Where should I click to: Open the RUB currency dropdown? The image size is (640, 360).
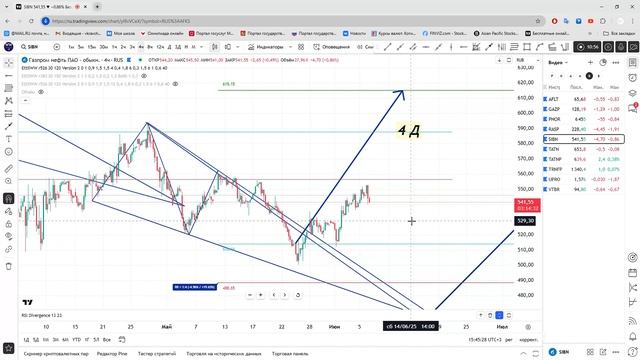pyautogui.click(x=527, y=60)
